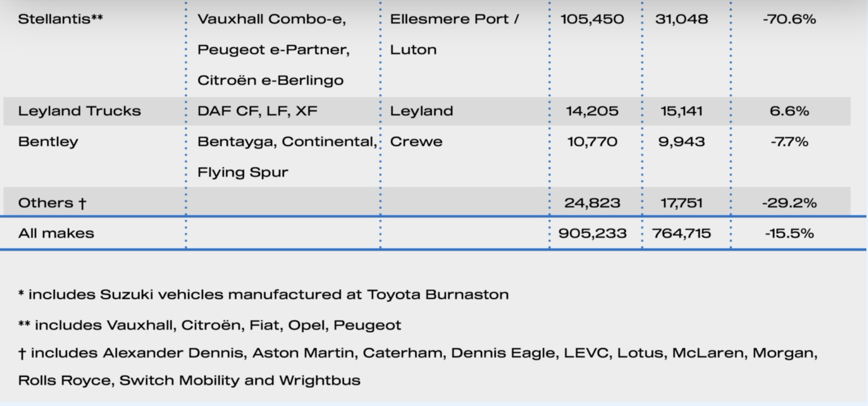Select the Vauxhall Combo-e model text
The width and height of the screenshot is (868, 406).
click(271, 19)
